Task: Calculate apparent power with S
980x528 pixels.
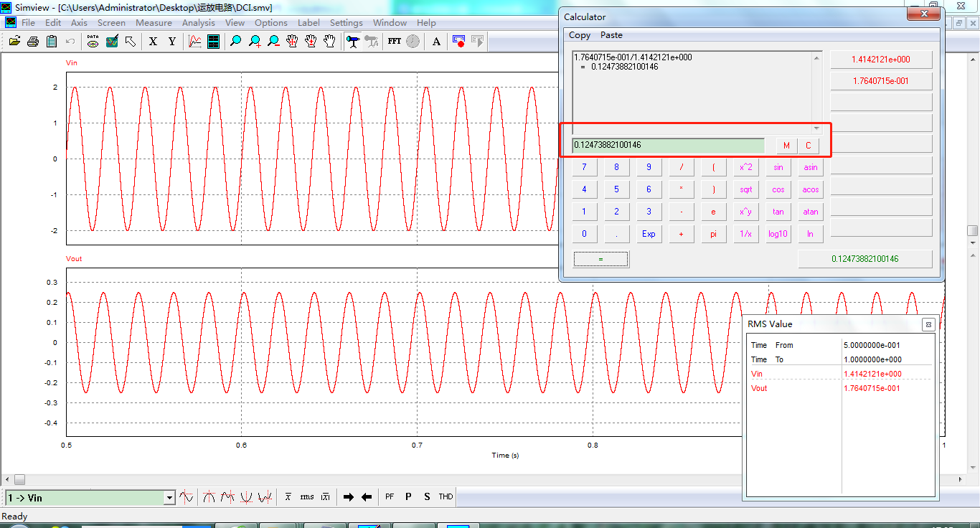Action: click(x=427, y=496)
